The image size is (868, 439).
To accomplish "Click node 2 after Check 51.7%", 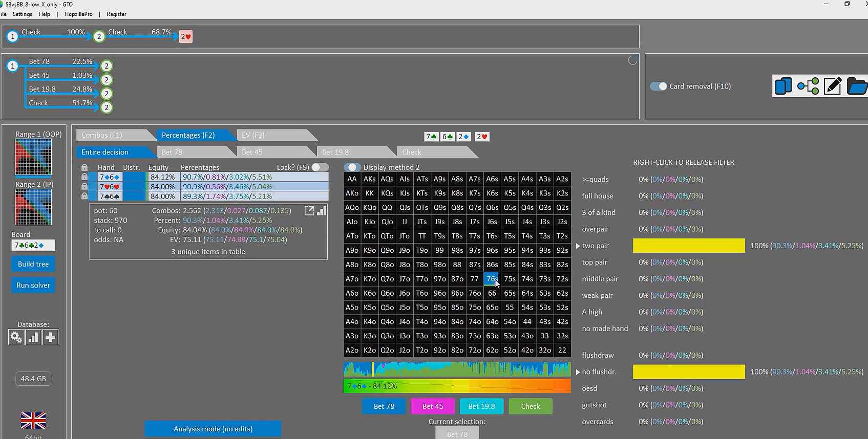I will 107,107.
